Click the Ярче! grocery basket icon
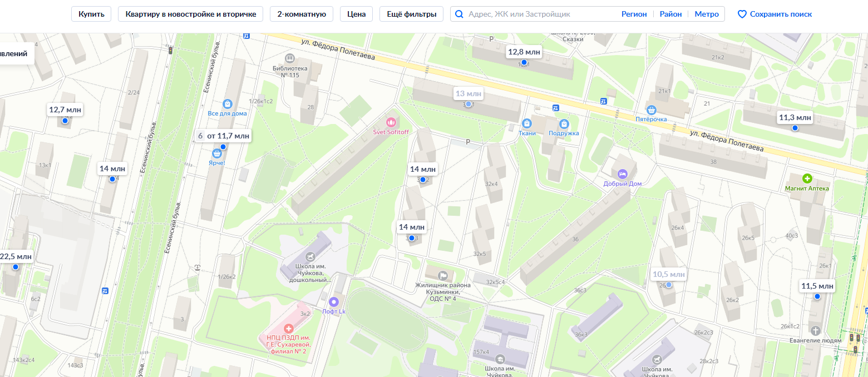 pyautogui.click(x=217, y=153)
